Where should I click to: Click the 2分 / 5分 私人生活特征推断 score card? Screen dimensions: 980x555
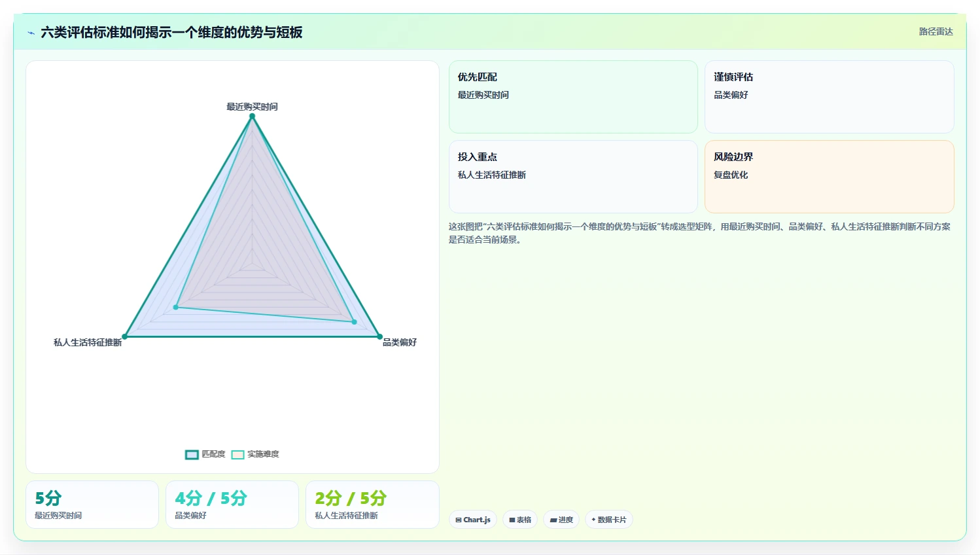tap(372, 505)
